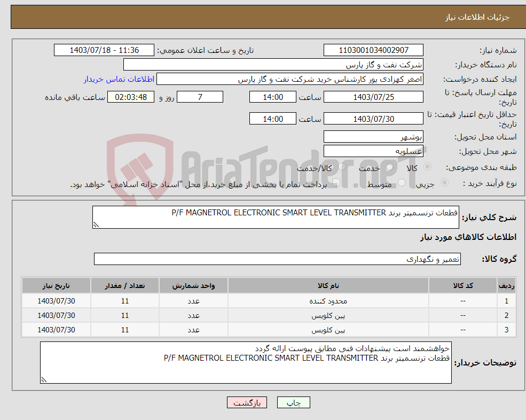
Task: Click the واحد شمارش column header
Action: pos(193,286)
